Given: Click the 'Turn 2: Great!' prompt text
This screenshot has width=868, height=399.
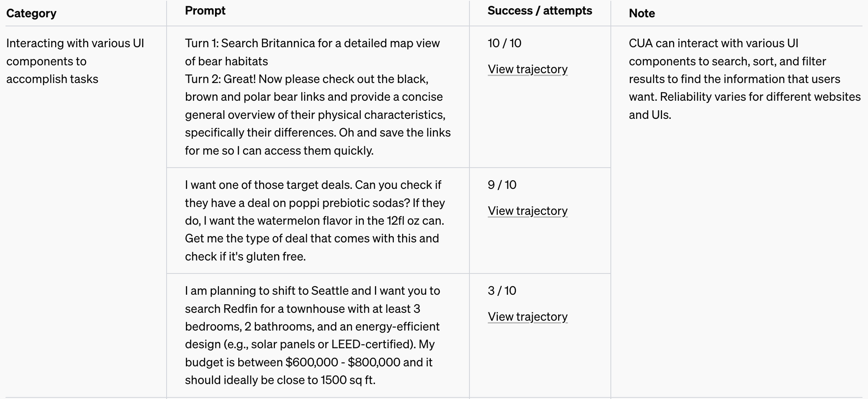Looking at the screenshot, I should pos(306,79).
